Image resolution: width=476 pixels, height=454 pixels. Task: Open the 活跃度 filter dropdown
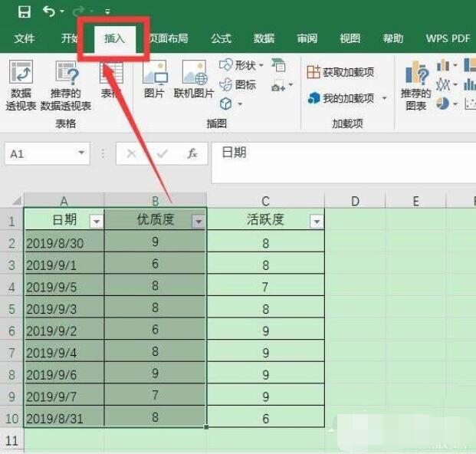tap(317, 222)
